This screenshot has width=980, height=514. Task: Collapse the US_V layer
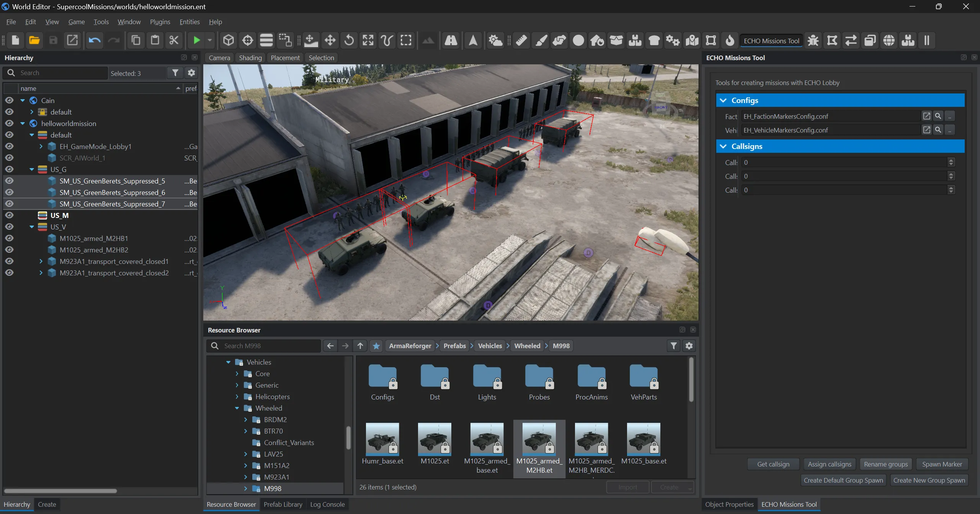[32, 227]
